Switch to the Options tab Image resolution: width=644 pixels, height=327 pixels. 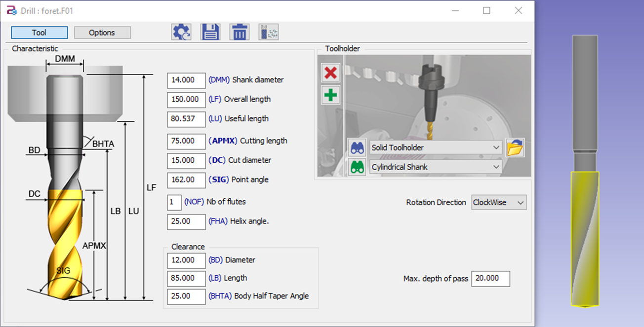[x=102, y=33]
